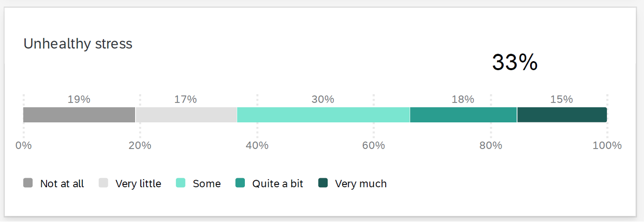
Task: Click the Very little legend swatch
Action: (x=103, y=183)
